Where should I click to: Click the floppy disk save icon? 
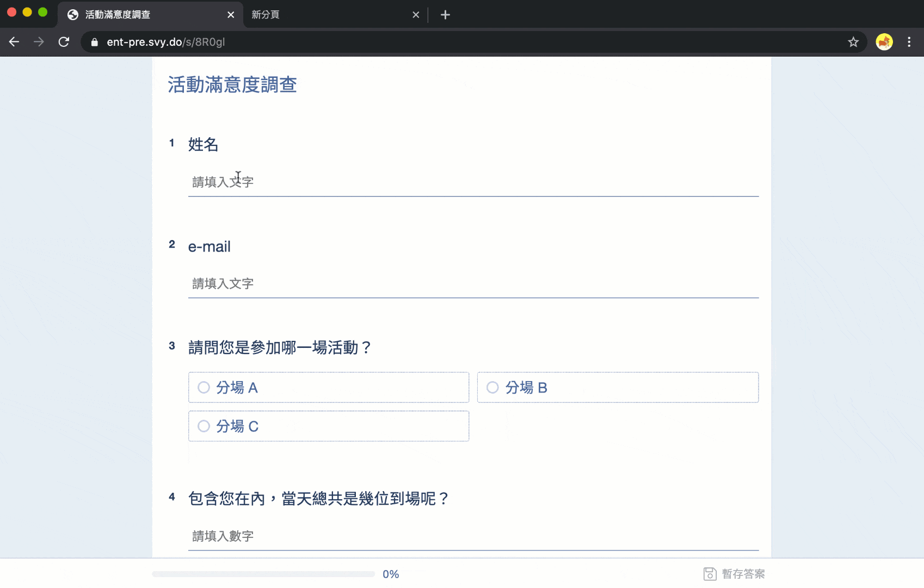point(710,574)
